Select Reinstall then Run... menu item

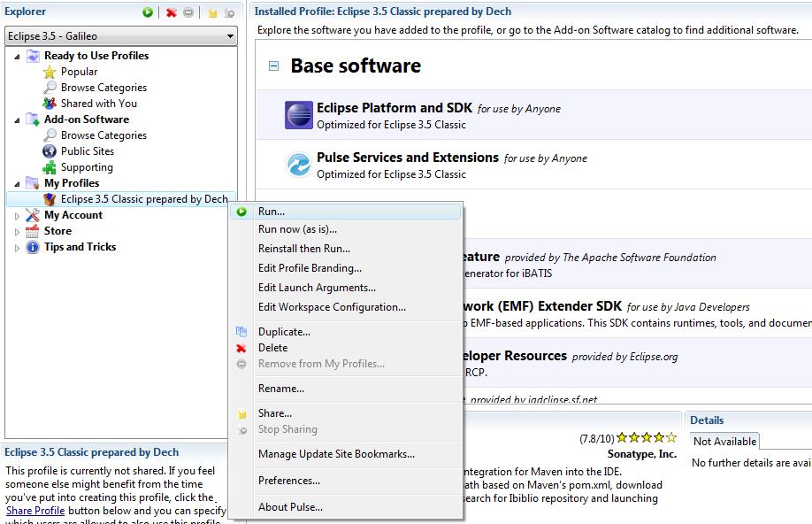pyautogui.click(x=346, y=249)
